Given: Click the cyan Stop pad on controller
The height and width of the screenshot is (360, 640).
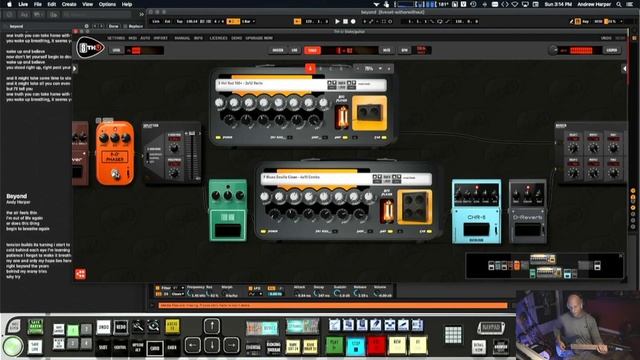Looking at the screenshot, I should tap(356, 345).
